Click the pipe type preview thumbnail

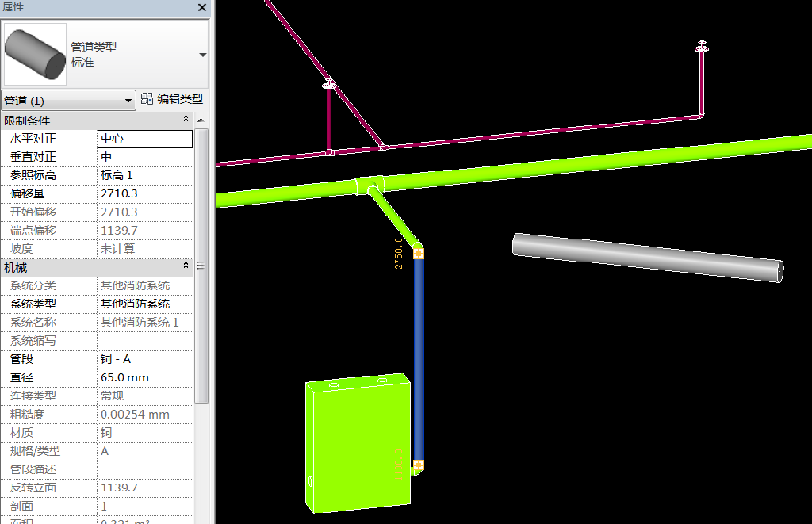click(35, 55)
